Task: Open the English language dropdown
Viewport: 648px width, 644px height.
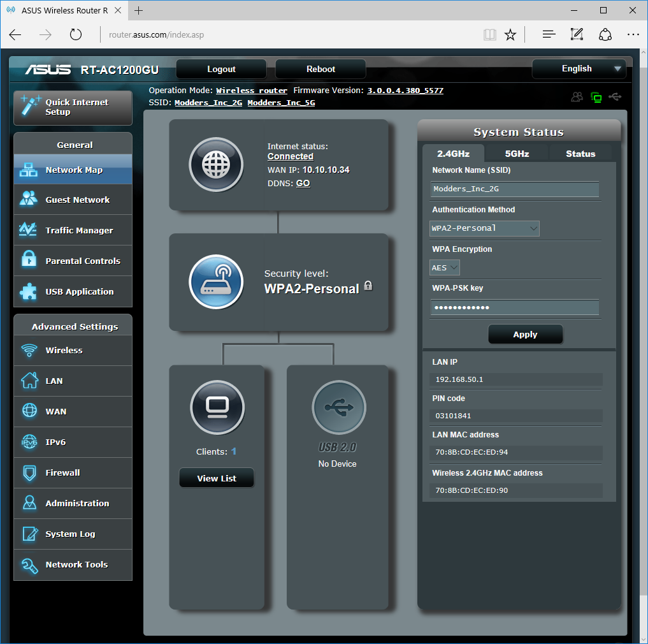Action: pos(579,69)
